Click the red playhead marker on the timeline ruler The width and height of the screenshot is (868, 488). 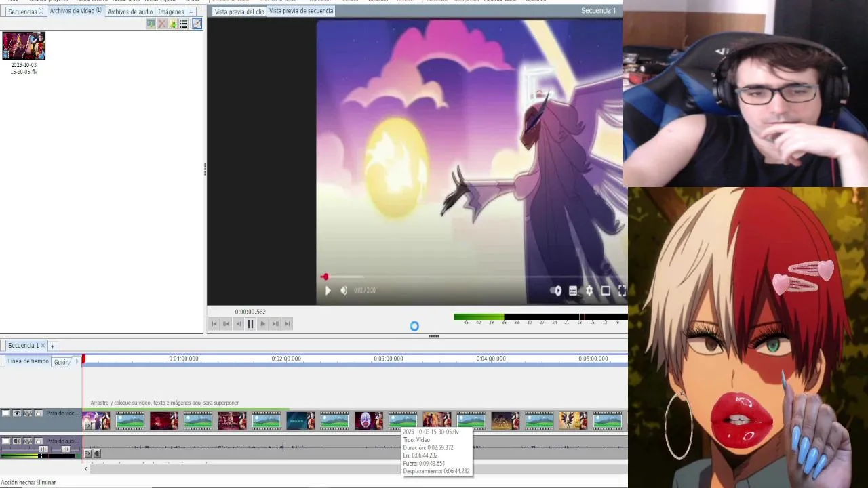(x=83, y=359)
